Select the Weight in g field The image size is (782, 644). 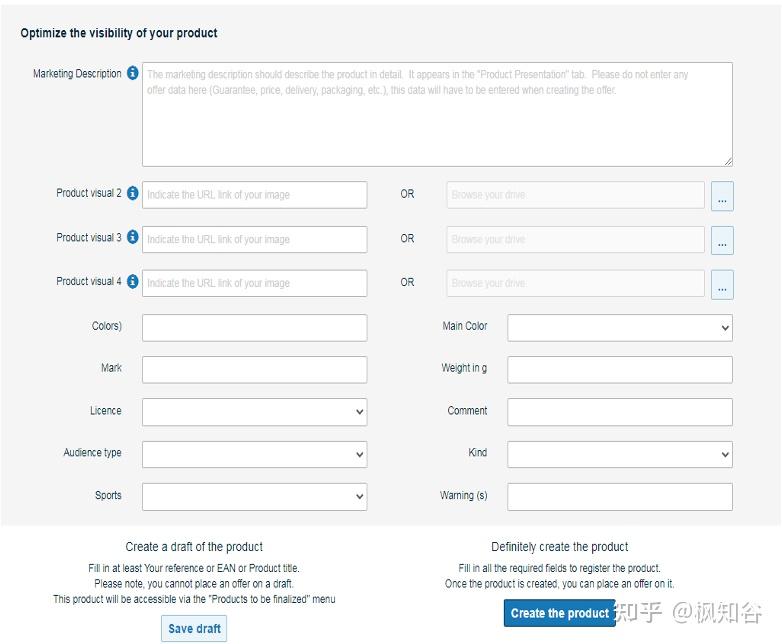(619, 370)
